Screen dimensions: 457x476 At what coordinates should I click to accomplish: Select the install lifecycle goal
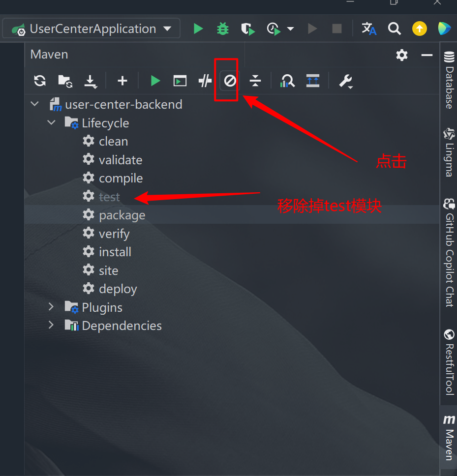coord(115,252)
